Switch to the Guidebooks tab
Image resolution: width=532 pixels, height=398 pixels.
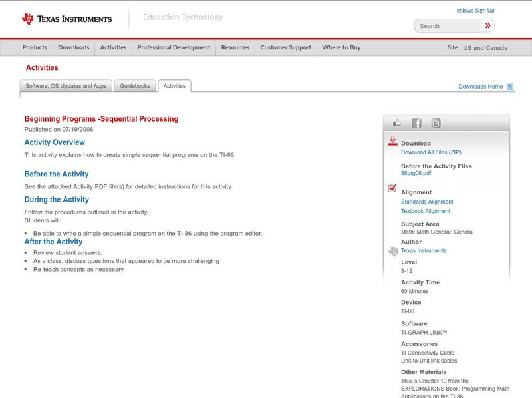pos(134,85)
